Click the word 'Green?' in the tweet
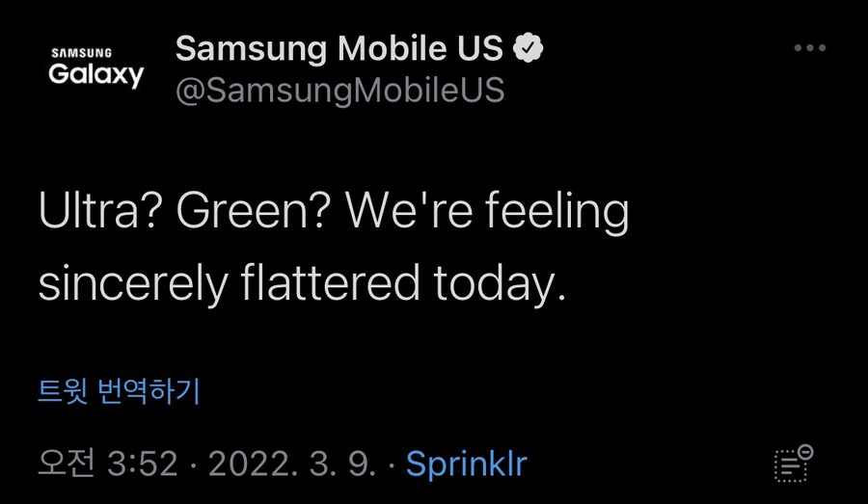This screenshot has width=868, height=504. (253, 211)
